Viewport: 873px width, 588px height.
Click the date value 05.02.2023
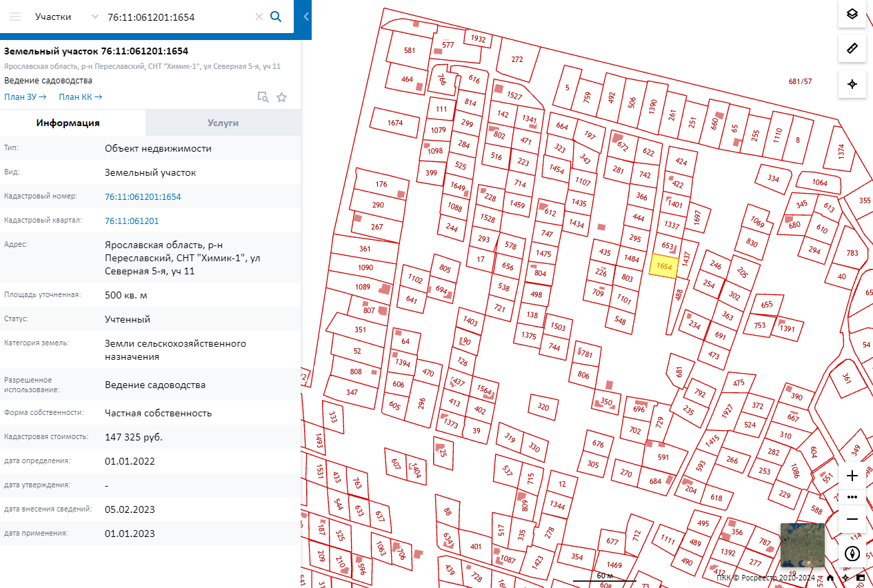click(130, 509)
